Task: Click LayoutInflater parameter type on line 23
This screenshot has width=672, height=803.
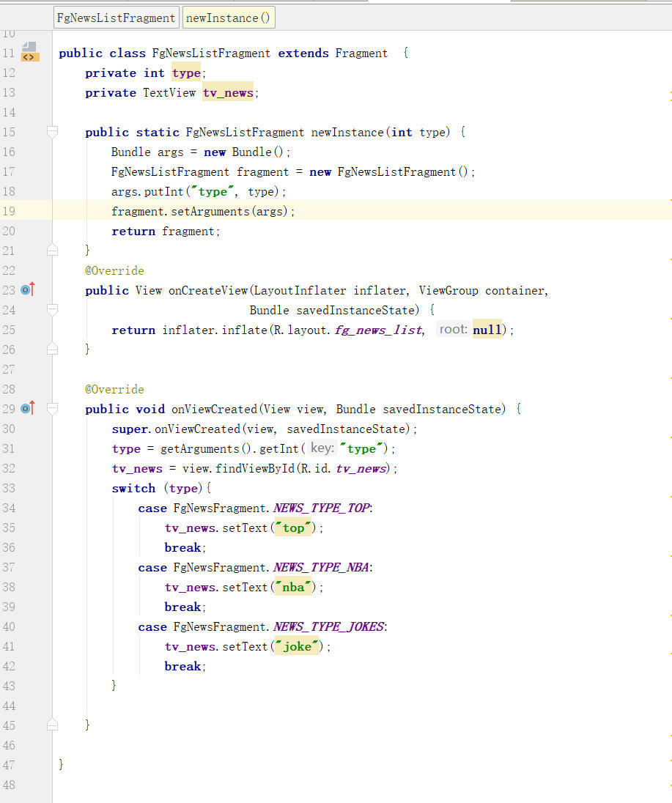Action: point(300,290)
